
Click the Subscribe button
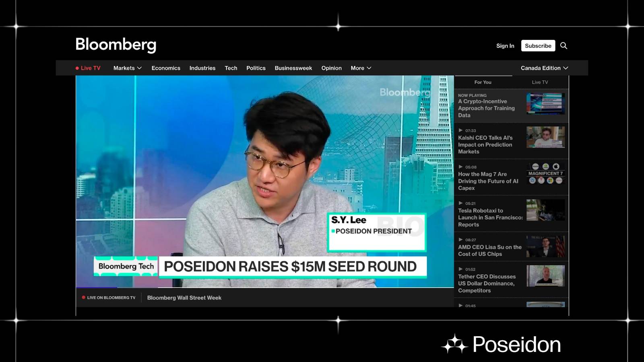click(x=538, y=45)
